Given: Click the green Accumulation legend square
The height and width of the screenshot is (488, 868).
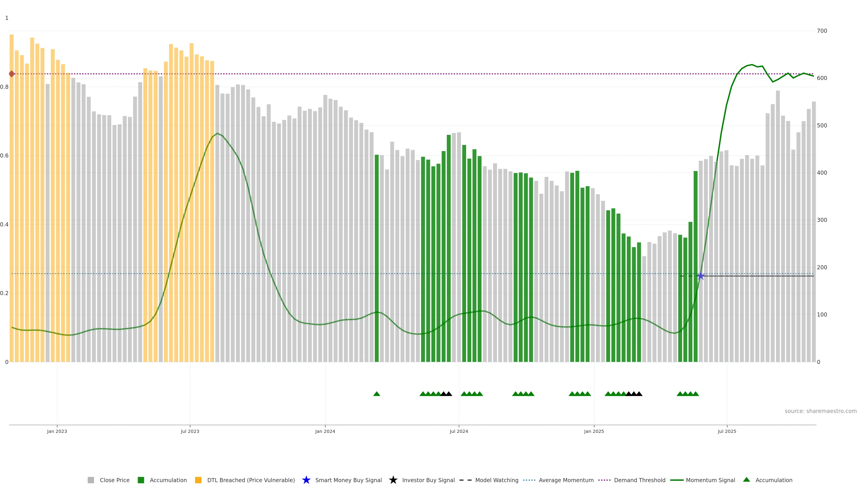Looking at the screenshot, I should 141,480.
